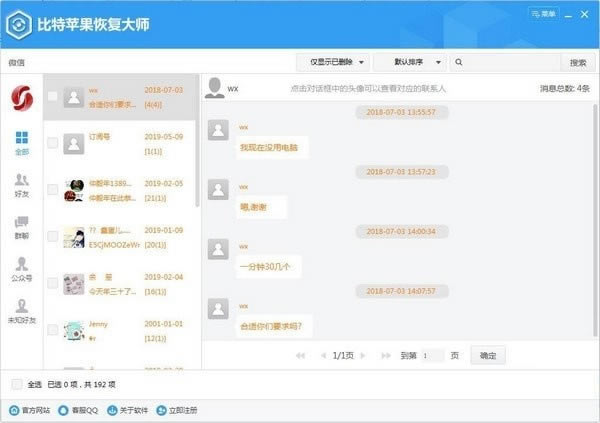600x423 pixels.
Task: Open the 菜单 menu in title bar
Action: click(x=543, y=14)
